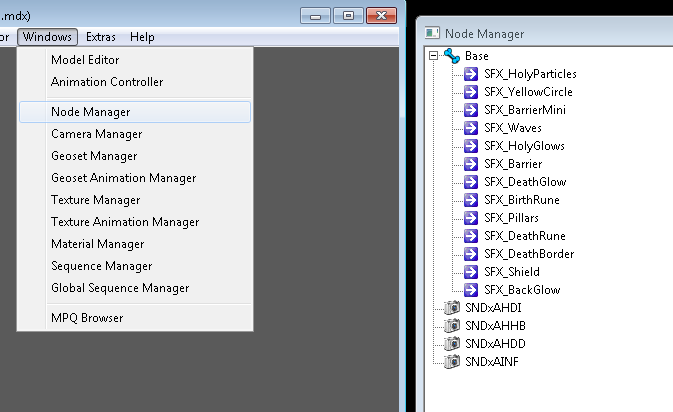Select the SNDxAHDI event label
The width and height of the screenshot is (673, 412).
point(493,308)
